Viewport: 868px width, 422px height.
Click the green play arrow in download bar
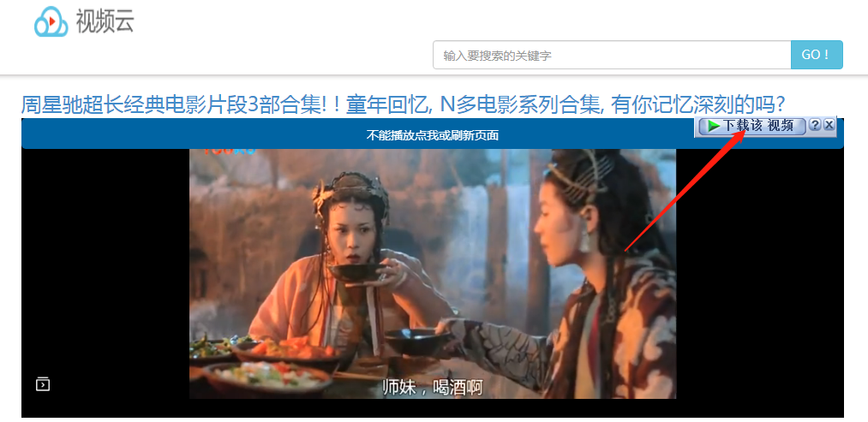(714, 126)
